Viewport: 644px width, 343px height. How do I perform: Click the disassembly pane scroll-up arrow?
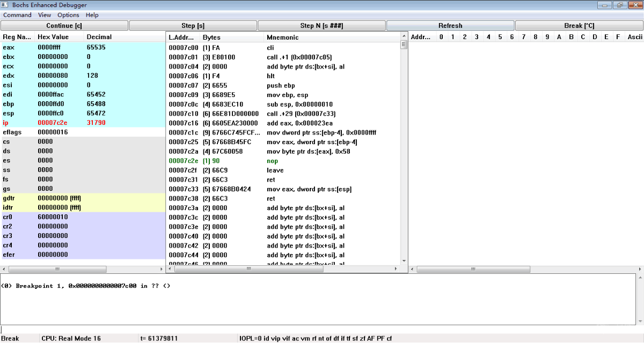click(x=404, y=35)
